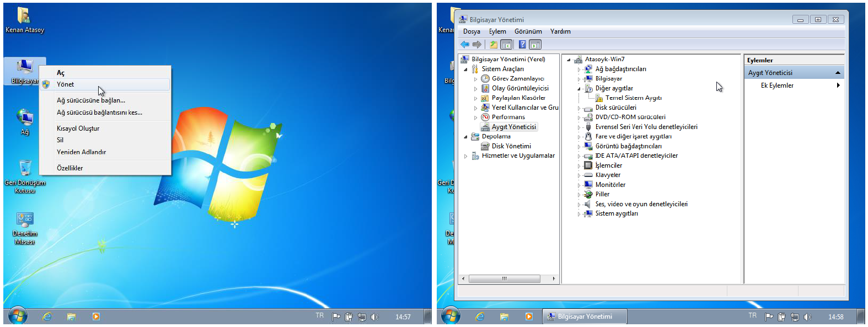
Task: Click Action Center flag icon beside 14:57
Action: point(336,317)
